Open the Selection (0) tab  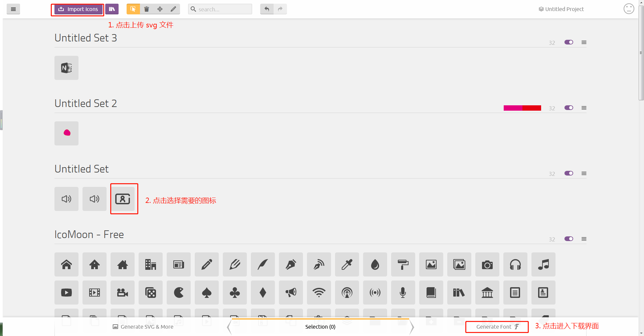320,327
